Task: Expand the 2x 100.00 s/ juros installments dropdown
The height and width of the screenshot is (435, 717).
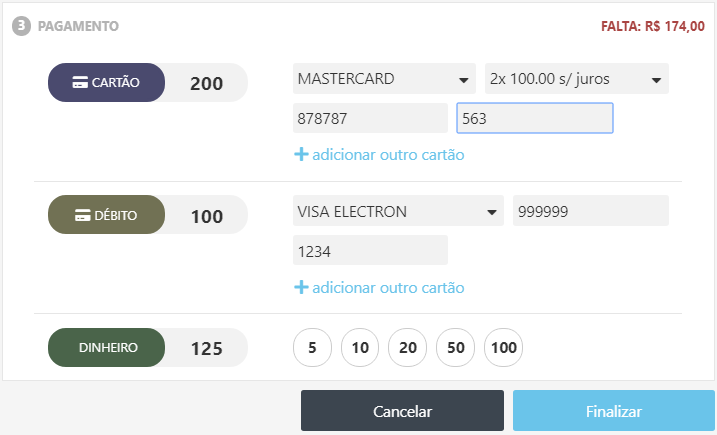Action: pos(575,79)
